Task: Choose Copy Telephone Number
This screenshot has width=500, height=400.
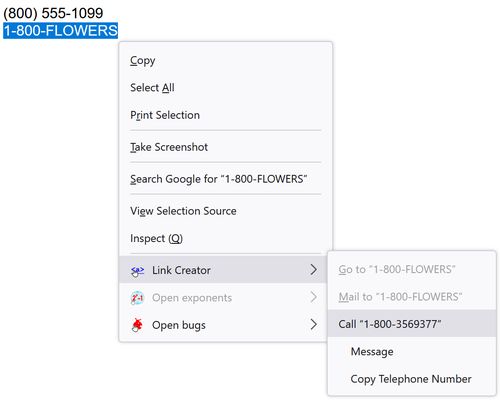Action: coord(412,379)
